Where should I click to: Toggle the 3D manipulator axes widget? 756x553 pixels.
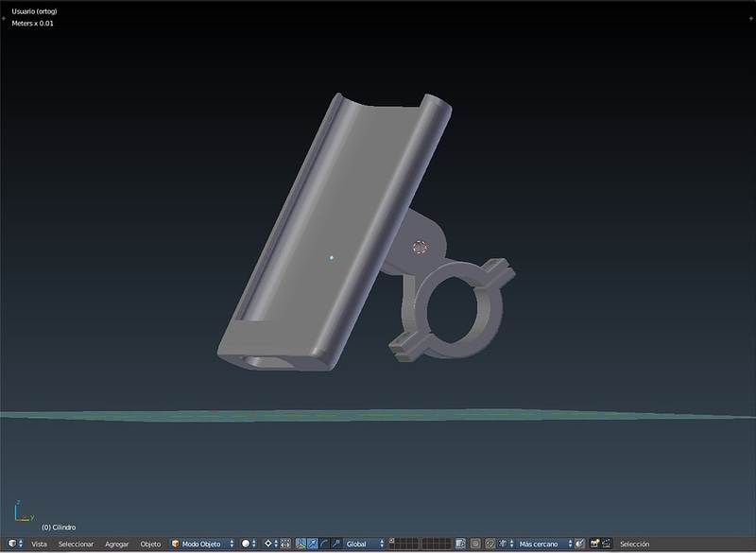[301, 544]
